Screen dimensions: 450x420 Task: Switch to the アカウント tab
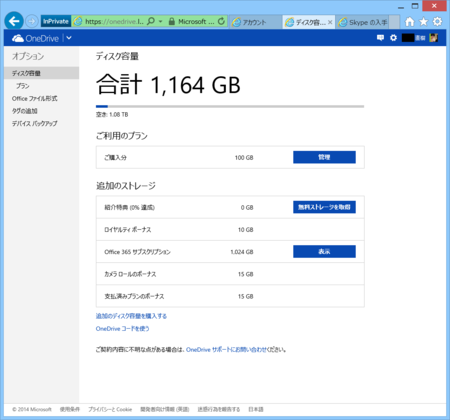pos(256,22)
